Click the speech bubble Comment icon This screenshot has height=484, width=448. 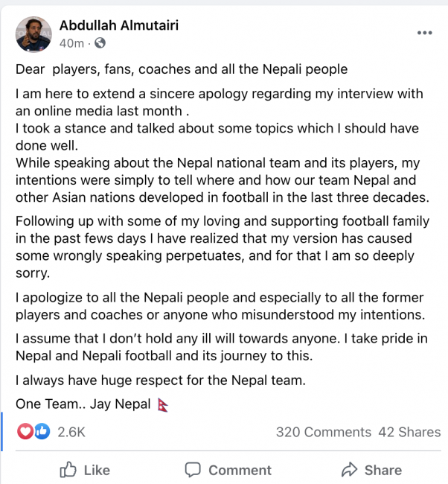(x=193, y=470)
